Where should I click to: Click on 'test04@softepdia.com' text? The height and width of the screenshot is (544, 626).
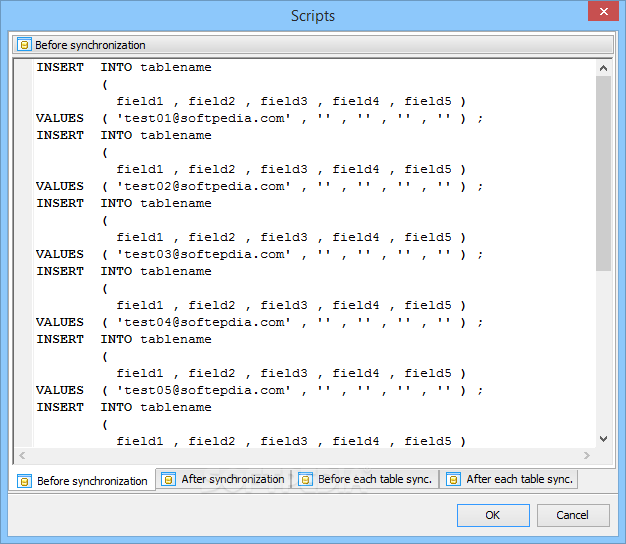204,322
